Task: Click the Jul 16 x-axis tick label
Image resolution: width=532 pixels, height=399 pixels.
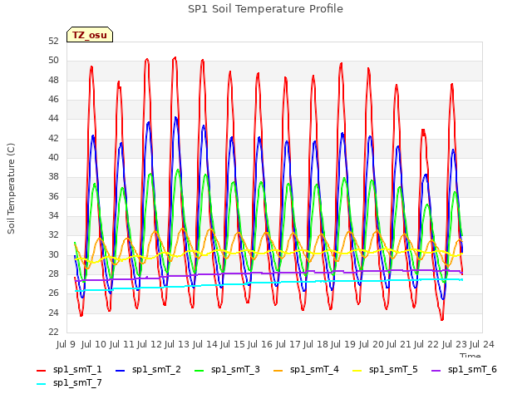Action: coord(260,344)
